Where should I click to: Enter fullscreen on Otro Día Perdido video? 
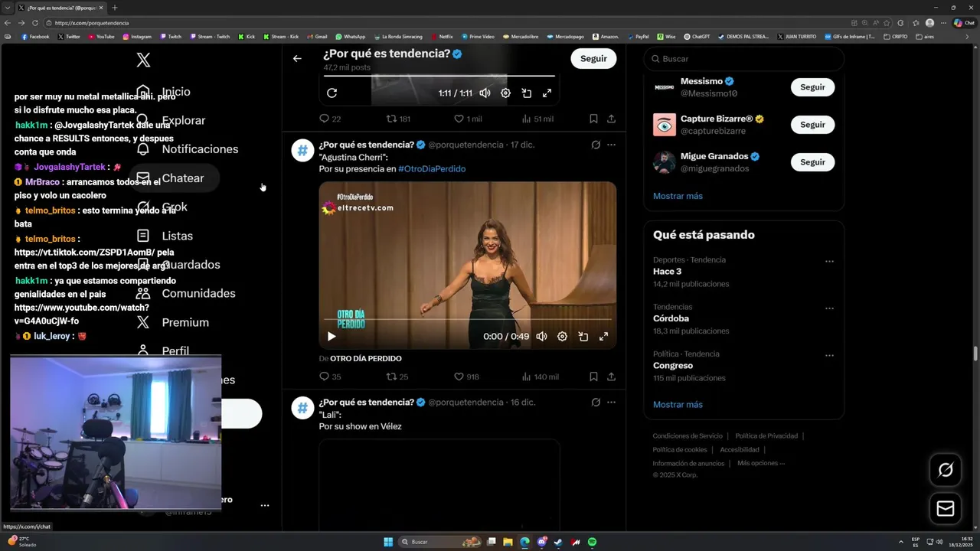click(x=603, y=336)
